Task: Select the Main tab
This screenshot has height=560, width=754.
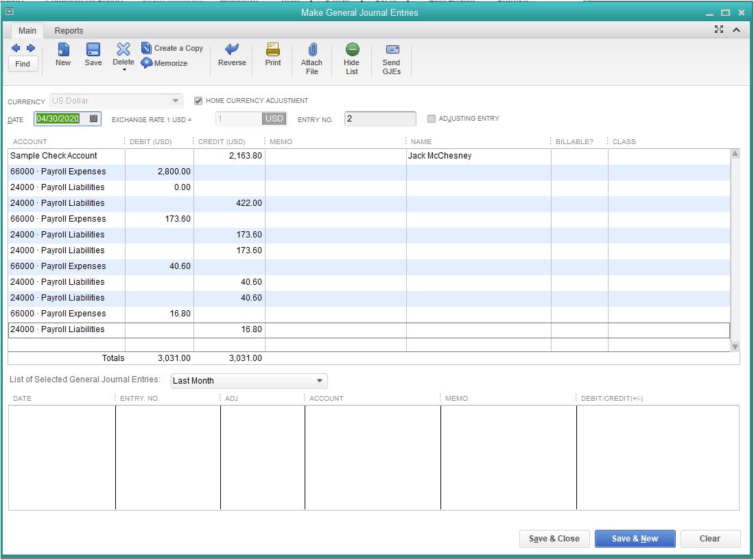Action: click(27, 31)
